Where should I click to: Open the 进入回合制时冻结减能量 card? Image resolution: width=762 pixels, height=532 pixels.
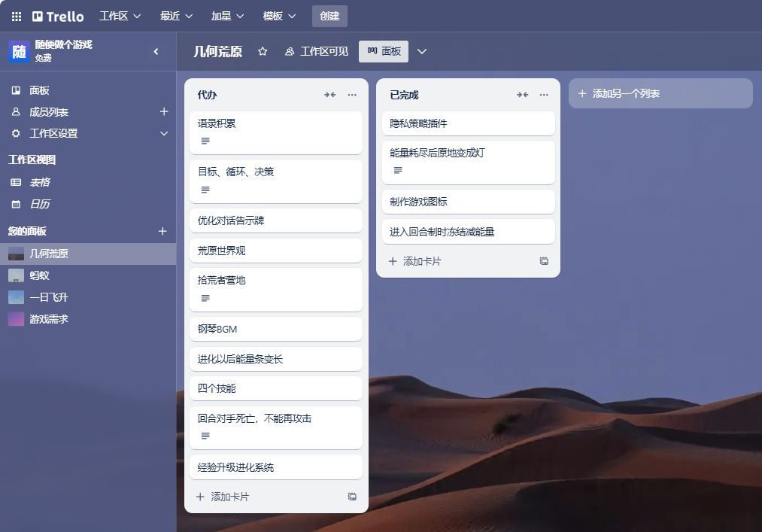(469, 232)
